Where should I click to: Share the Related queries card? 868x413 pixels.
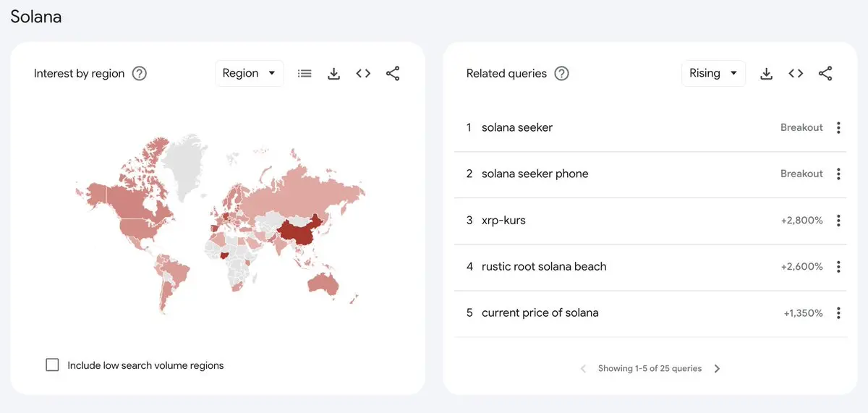[825, 73]
